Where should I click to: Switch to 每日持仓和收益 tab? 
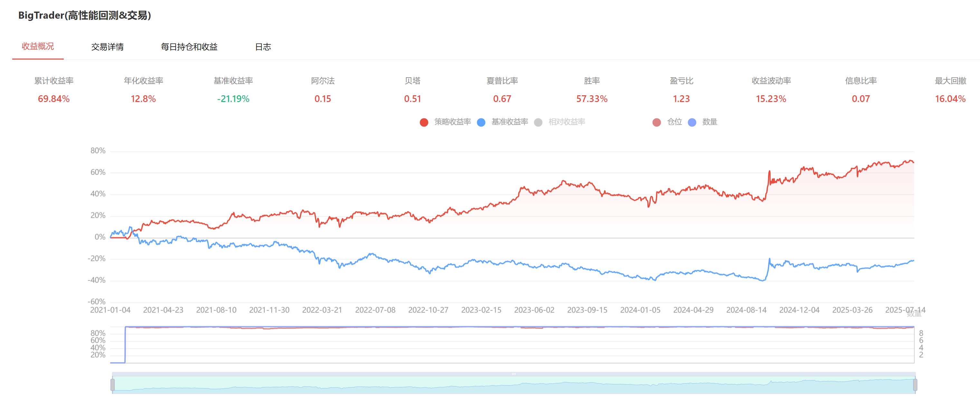tap(189, 47)
